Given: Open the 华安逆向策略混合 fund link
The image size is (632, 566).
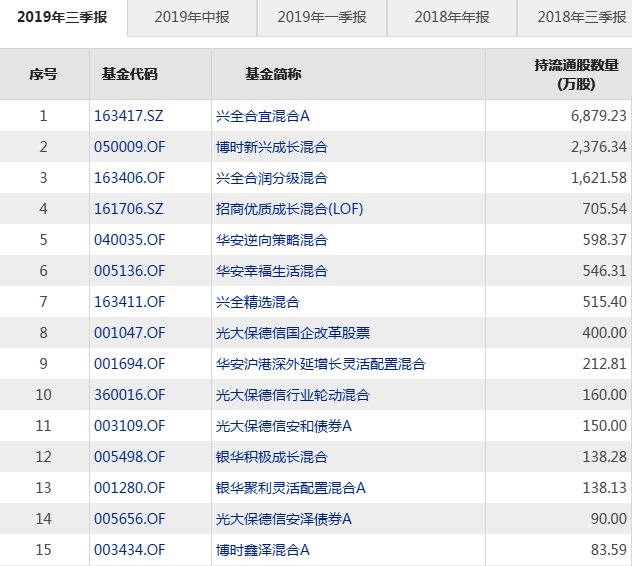Looking at the screenshot, I should point(272,240).
